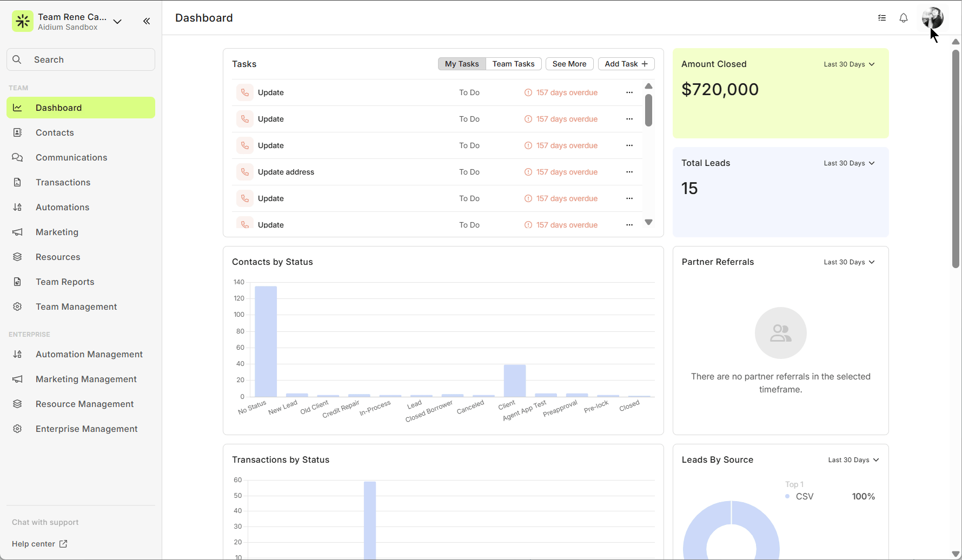962x560 pixels.
Task: Open the Help center link
Action: click(x=39, y=544)
